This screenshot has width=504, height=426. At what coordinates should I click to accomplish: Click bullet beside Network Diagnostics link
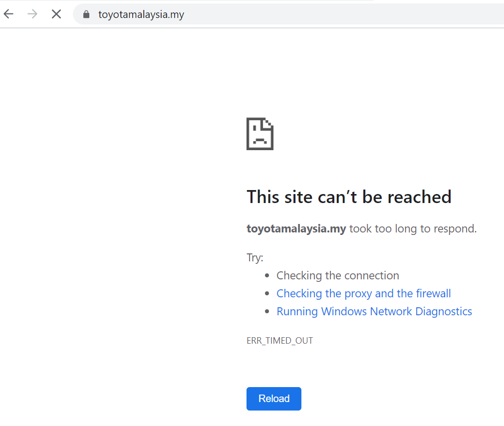(x=266, y=312)
